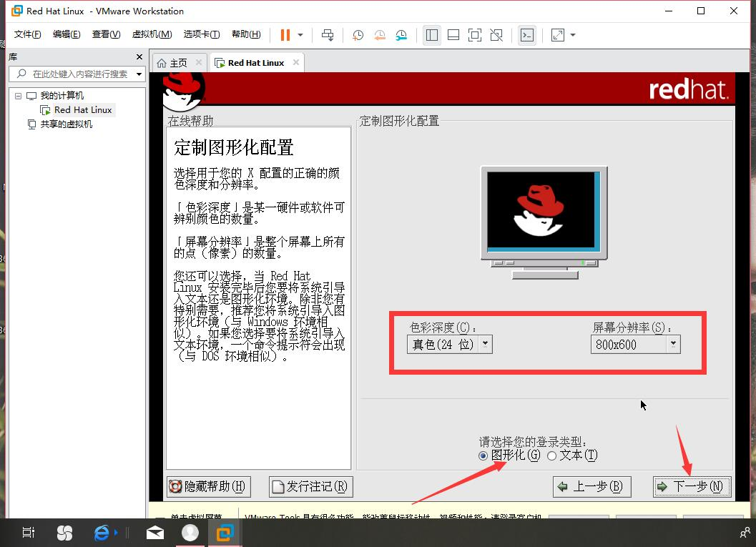Open the 色彩深度 combo box
Screen dimensions: 756x547
click(x=449, y=344)
